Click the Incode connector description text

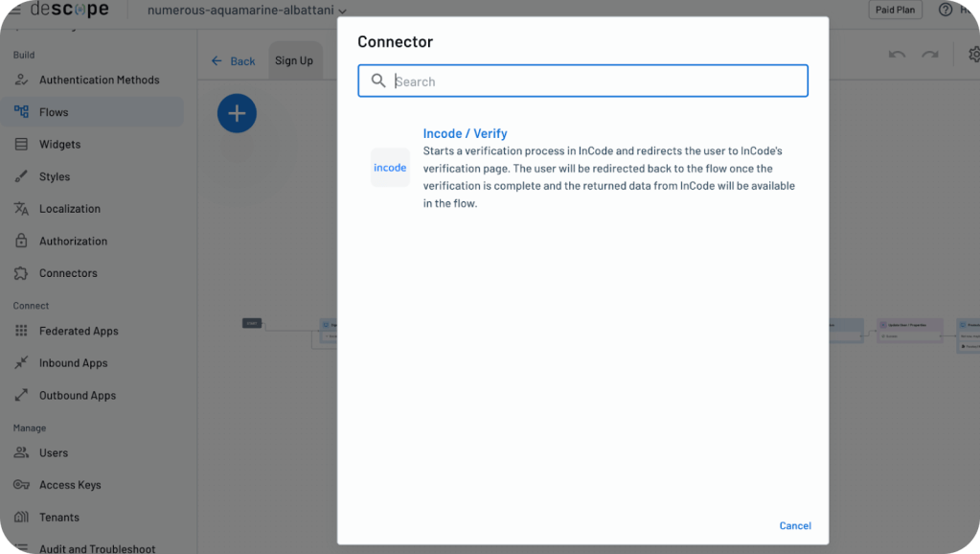click(609, 177)
